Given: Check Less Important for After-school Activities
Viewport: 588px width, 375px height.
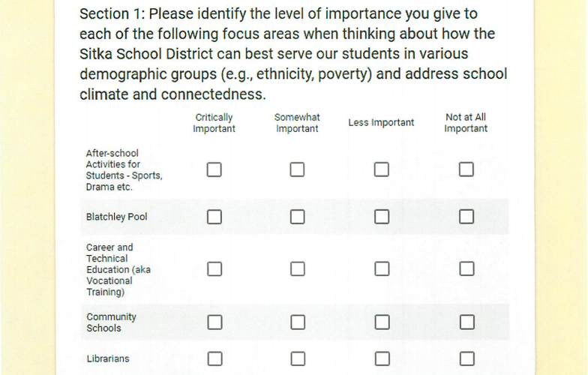Looking at the screenshot, I should (x=382, y=169).
